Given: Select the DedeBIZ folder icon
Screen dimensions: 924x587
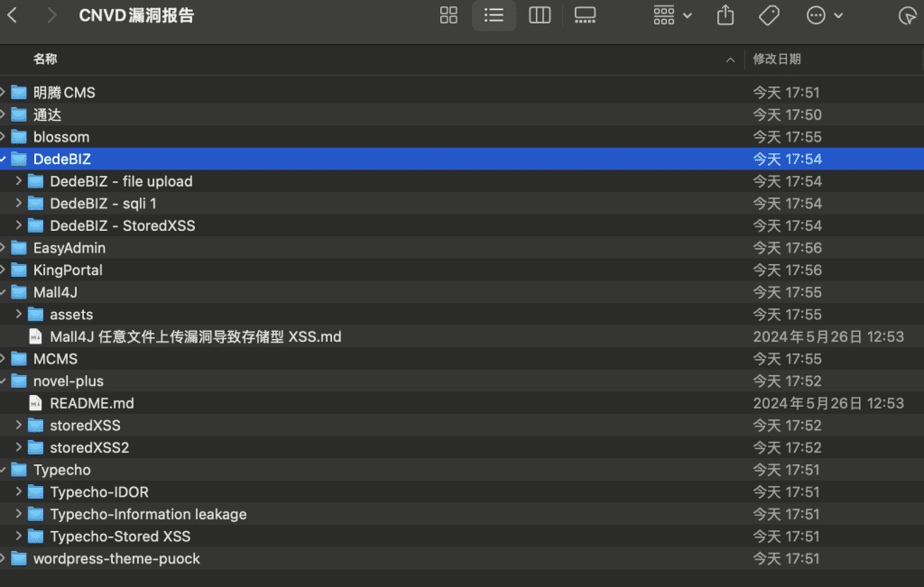Looking at the screenshot, I should tap(19, 159).
